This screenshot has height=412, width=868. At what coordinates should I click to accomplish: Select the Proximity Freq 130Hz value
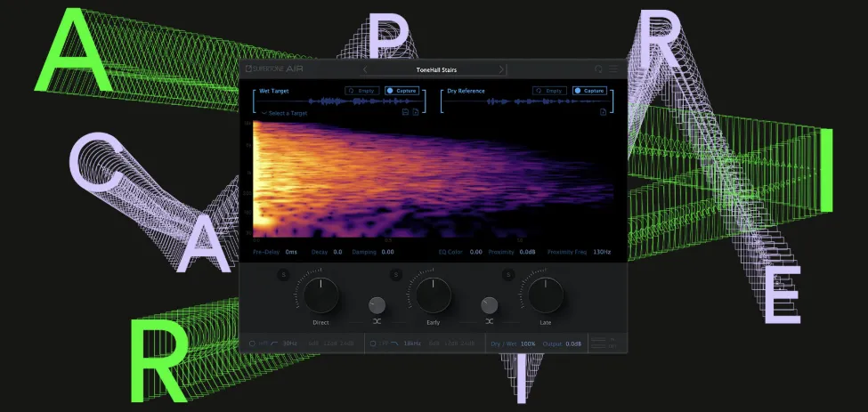[603, 252]
